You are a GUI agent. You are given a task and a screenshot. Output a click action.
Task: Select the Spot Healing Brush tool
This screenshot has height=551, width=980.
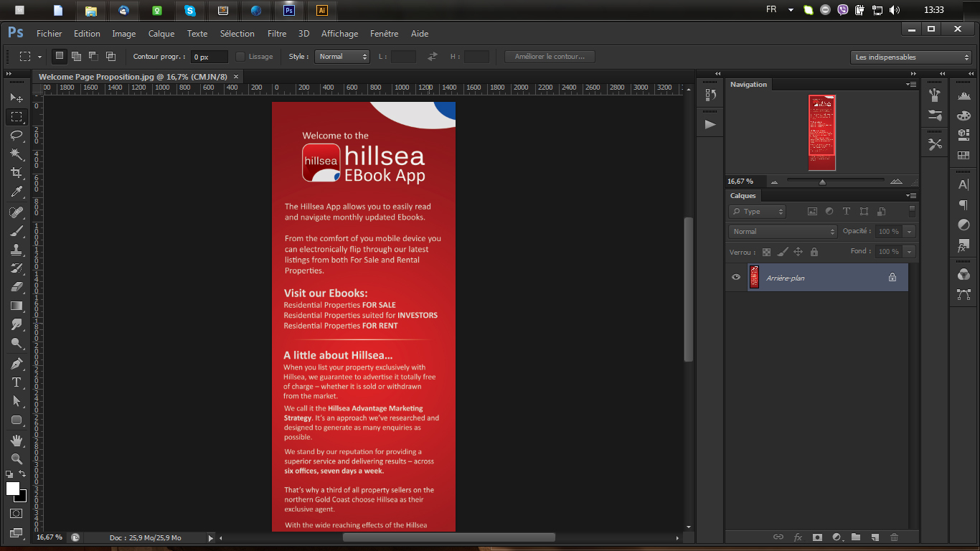tap(17, 212)
